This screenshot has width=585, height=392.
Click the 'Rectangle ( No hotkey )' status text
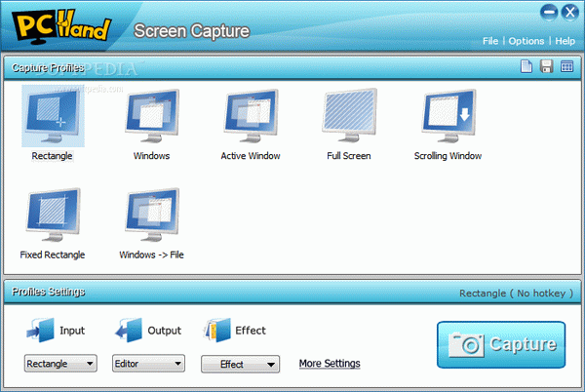[516, 294]
